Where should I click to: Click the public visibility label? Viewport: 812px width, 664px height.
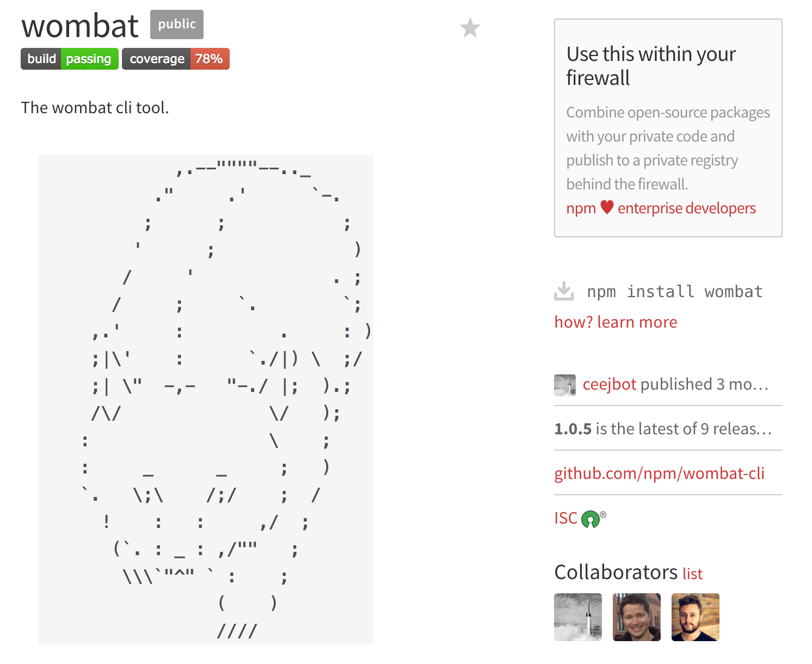tap(176, 24)
